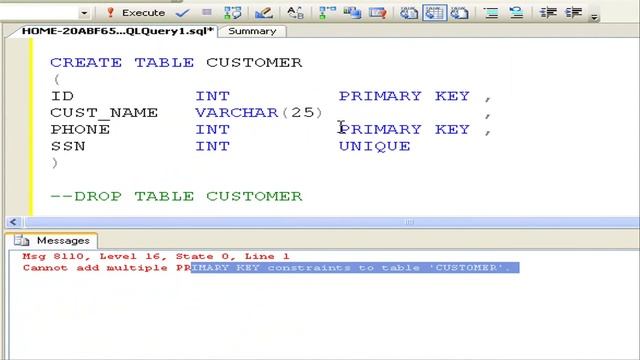This screenshot has height=360, width=640.
Task: Click Increase Indent icon
Action: tap(573, 13)
